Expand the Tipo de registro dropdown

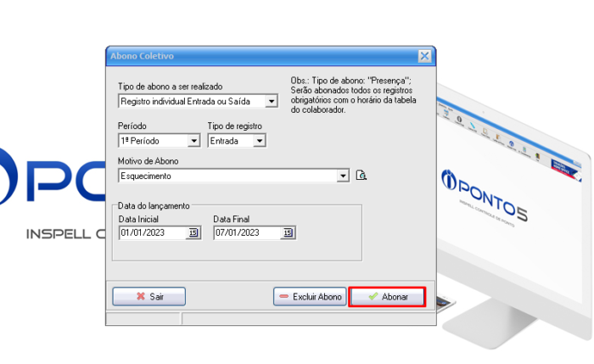pyautogui.click(x=260, y=141)
